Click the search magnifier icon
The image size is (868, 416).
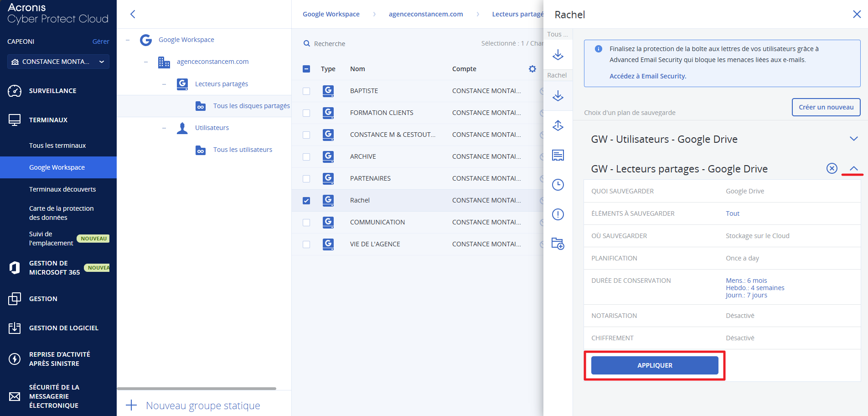[307, 43]
